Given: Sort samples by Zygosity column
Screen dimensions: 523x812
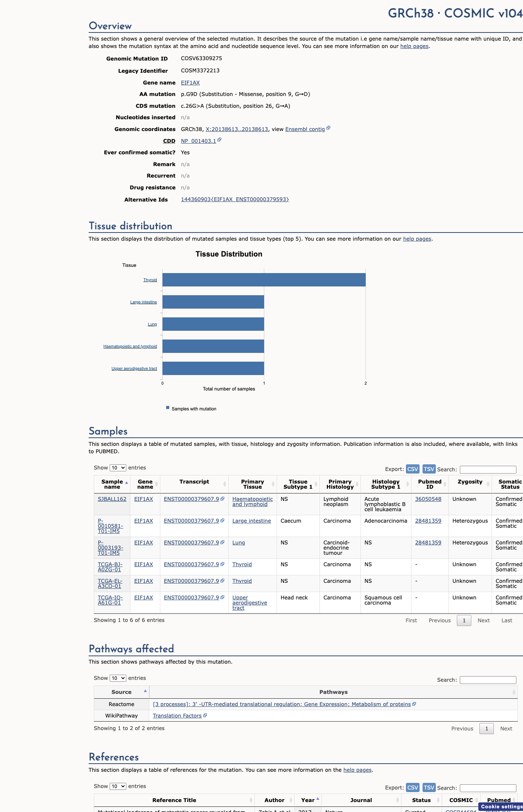Looking at the screenshot, I should [470, 484].
